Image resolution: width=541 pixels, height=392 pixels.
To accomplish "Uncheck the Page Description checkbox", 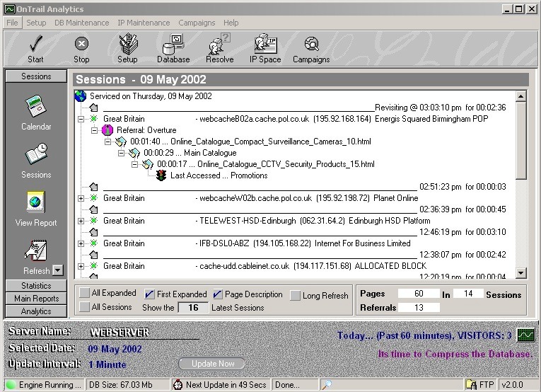I will click(218, 294).
